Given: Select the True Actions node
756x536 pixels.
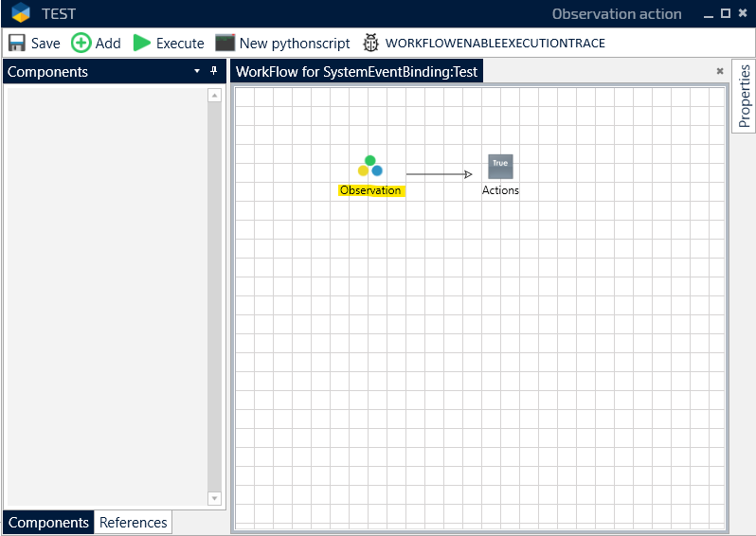Looking at the screenshot, I should click(500, 167).
